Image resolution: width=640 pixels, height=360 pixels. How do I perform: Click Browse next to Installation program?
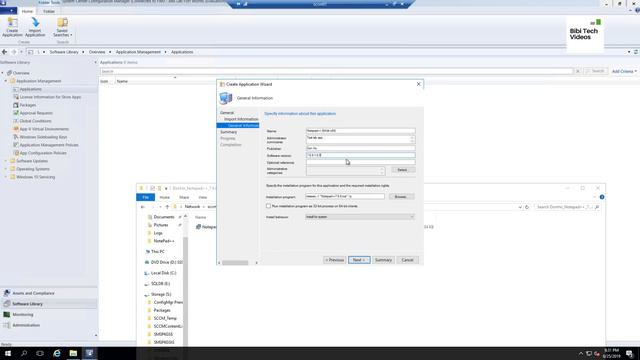click(401, 197)
